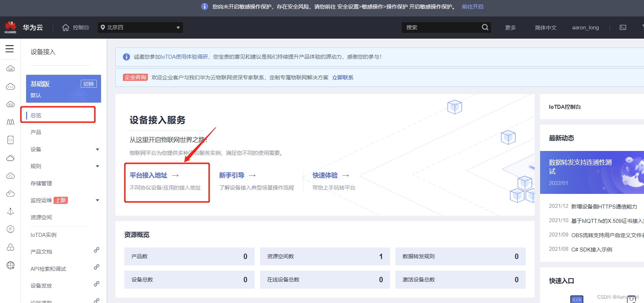Click the 激活设备总数 stat card
The image size is (644, 303).
(460, 280)
